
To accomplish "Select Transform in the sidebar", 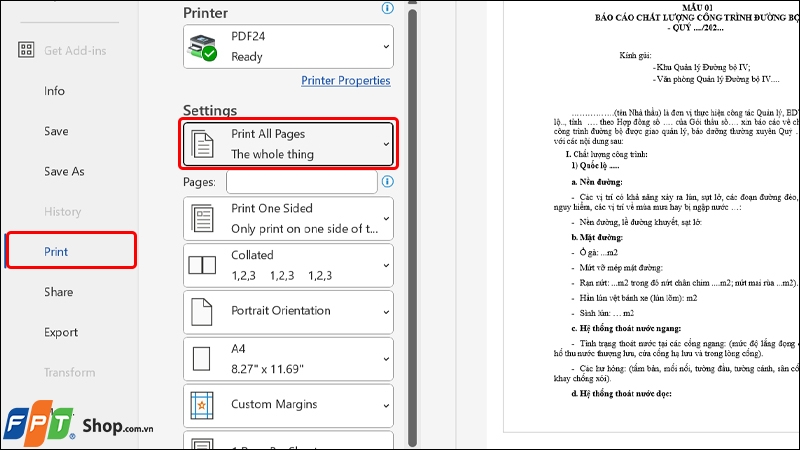I will coord(69,372).
